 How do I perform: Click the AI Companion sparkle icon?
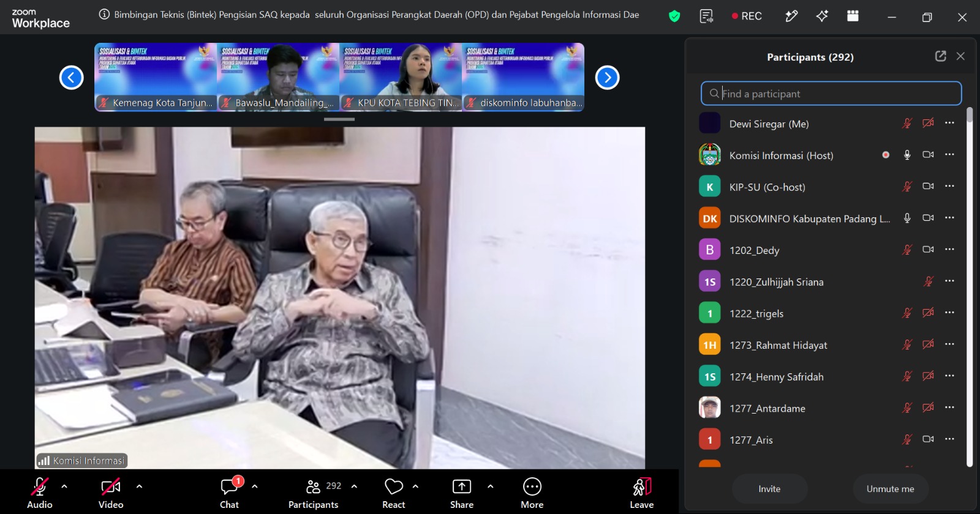click(822, 17)
